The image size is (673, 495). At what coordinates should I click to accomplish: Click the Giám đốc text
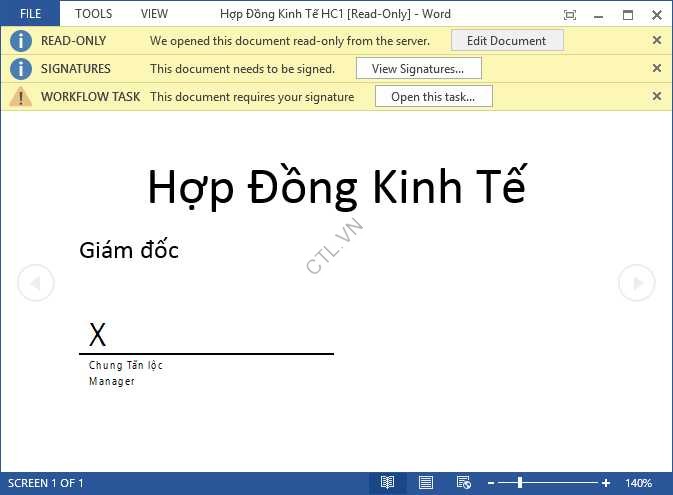click(129, 250)
